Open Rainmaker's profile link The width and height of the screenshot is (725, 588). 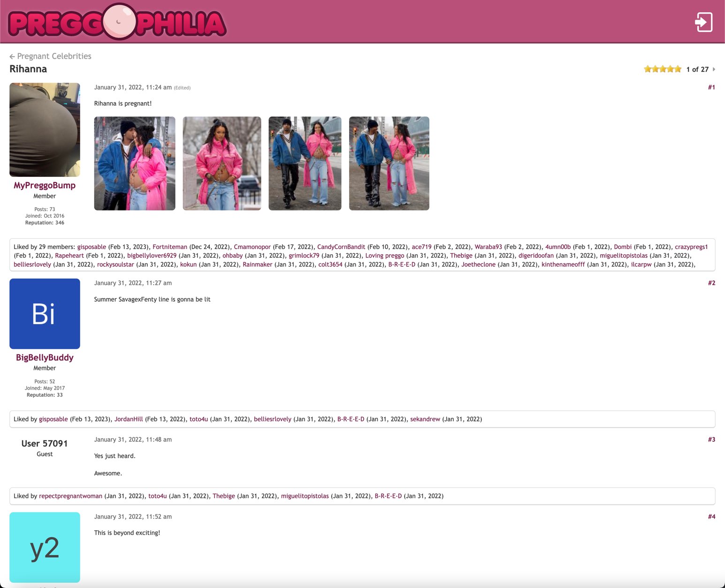[257, 264]
